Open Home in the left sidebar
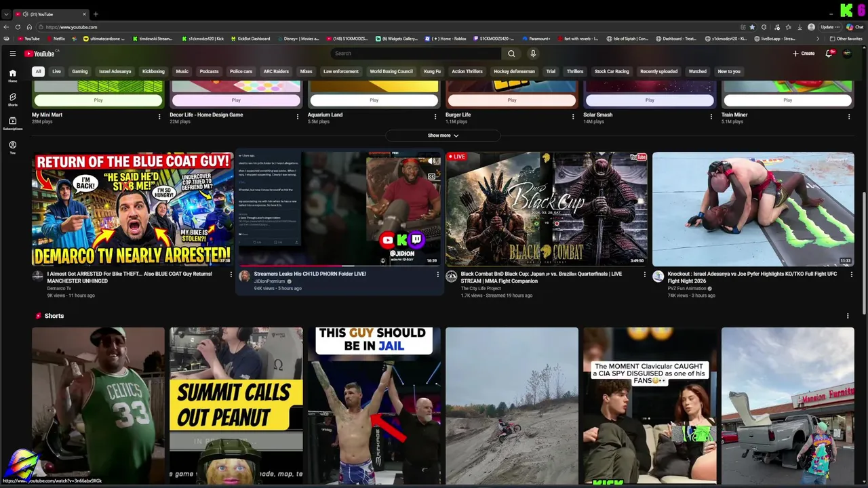Image resolution: width=868 pixels, height=488 pixels. 12,76
